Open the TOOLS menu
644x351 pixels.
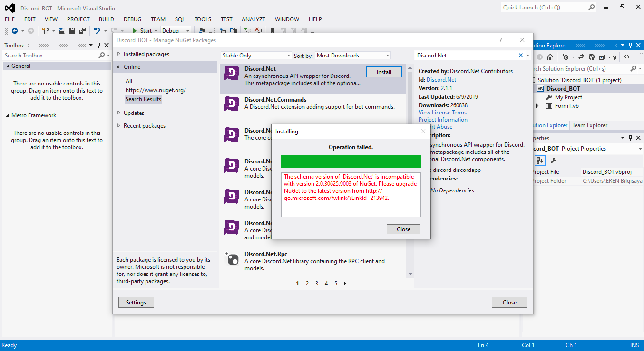click(203, 19)
